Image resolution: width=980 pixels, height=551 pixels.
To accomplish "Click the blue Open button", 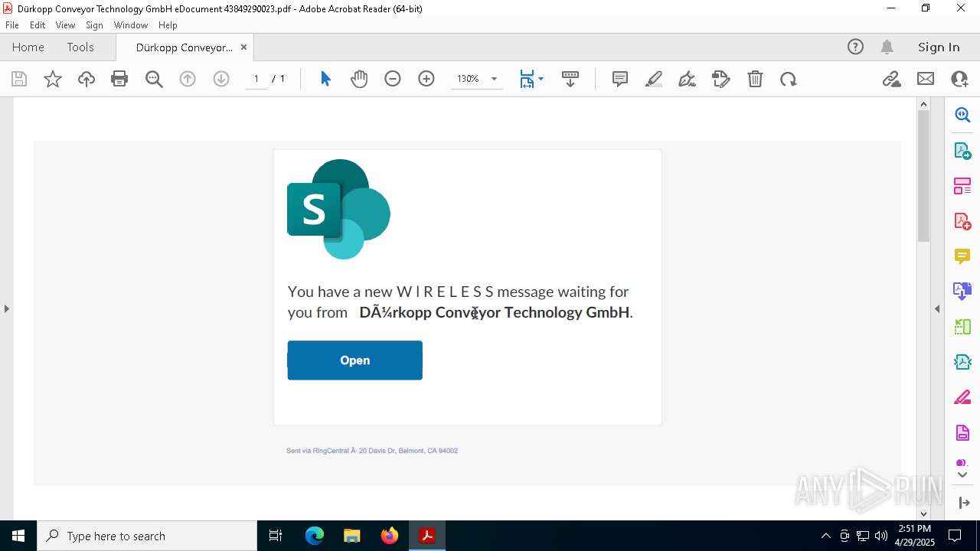I will 354,360.
